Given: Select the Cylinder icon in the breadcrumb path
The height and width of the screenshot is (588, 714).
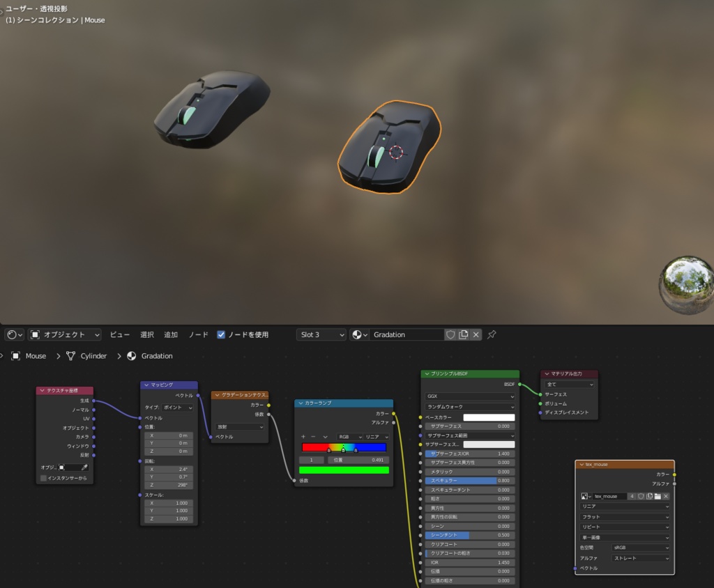Looking at the screenshot, I should coord(69,355).
